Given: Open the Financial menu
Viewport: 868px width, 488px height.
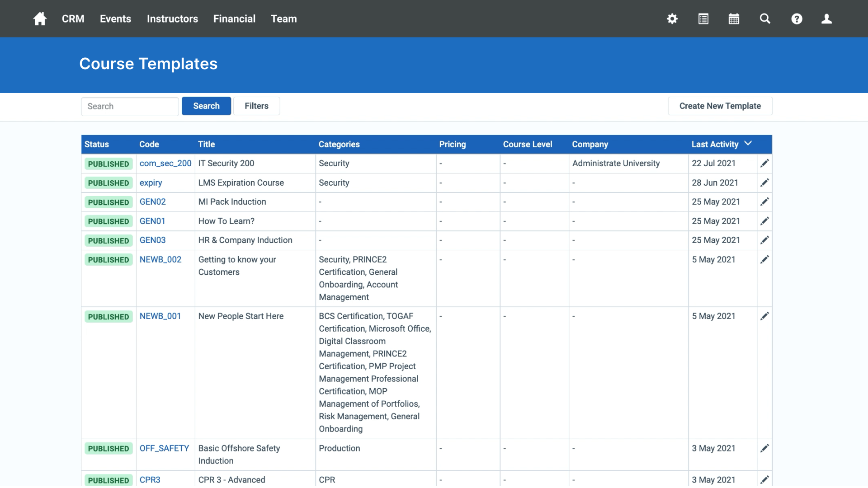Looking at the screenshot, I should [x=234, y=19].
